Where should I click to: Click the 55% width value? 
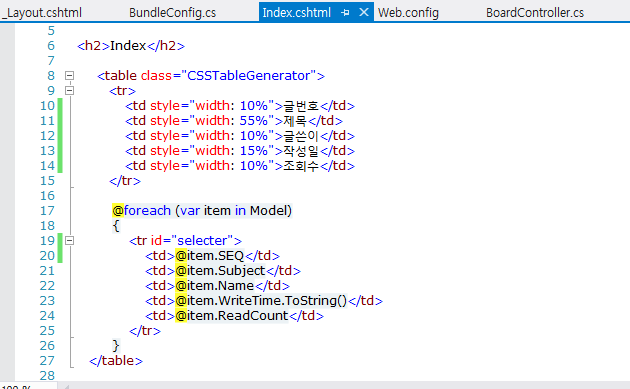254,121
